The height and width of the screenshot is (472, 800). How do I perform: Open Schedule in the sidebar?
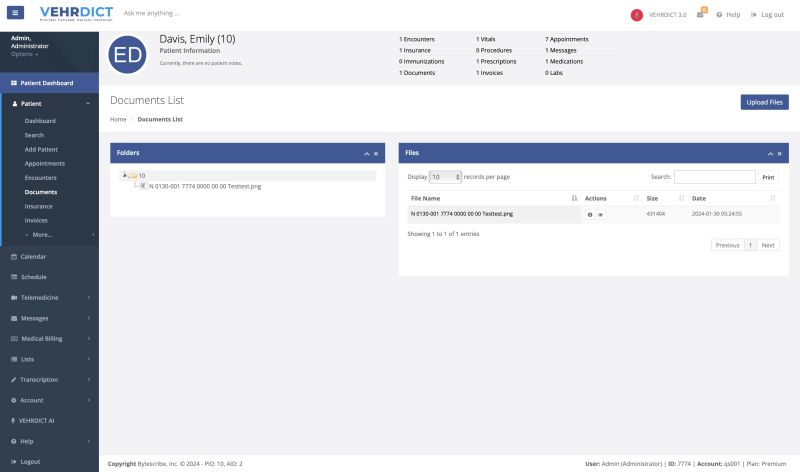tap(34, 277)
